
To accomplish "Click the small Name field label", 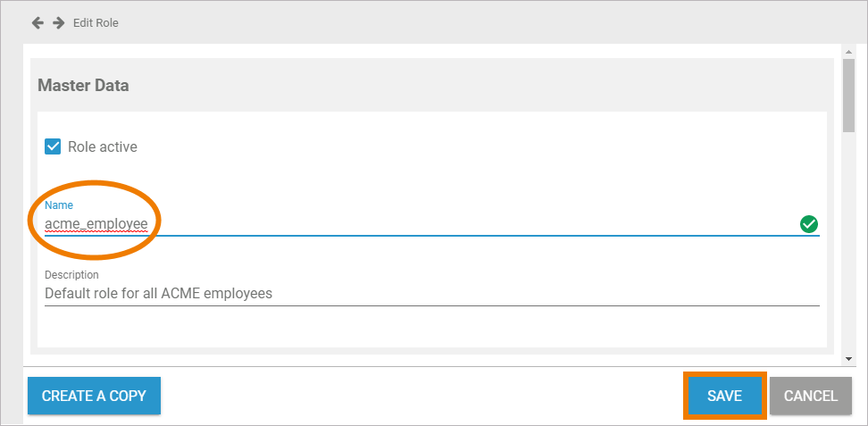I will 59,205.
